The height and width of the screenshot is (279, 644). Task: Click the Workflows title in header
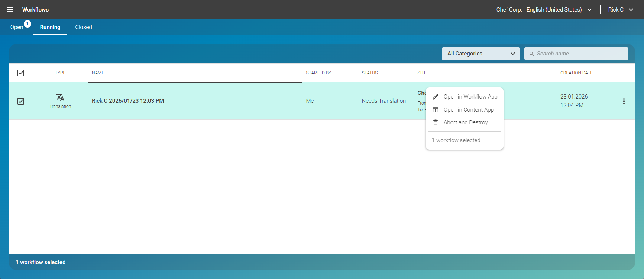click(35, 10)
